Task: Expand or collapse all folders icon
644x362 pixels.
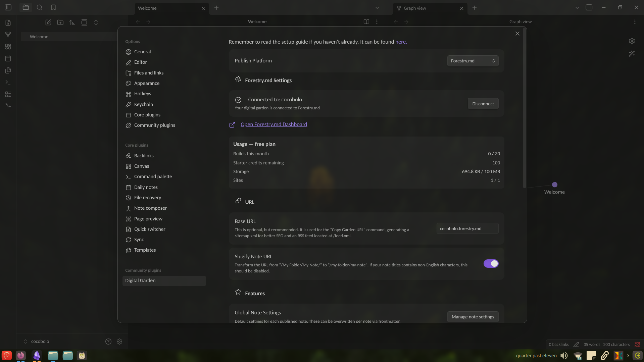Action: coord(96,22)
